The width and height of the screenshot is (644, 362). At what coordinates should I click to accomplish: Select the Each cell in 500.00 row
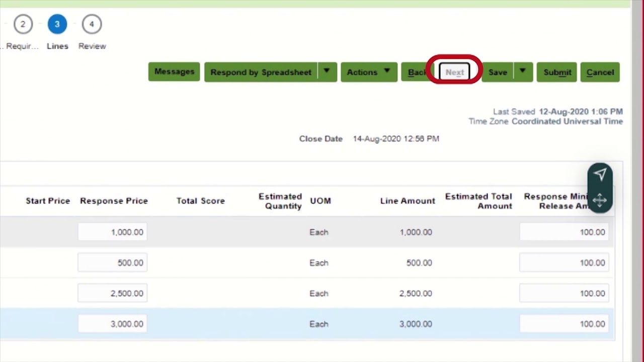pyautogui.click(x=319, y=262)
